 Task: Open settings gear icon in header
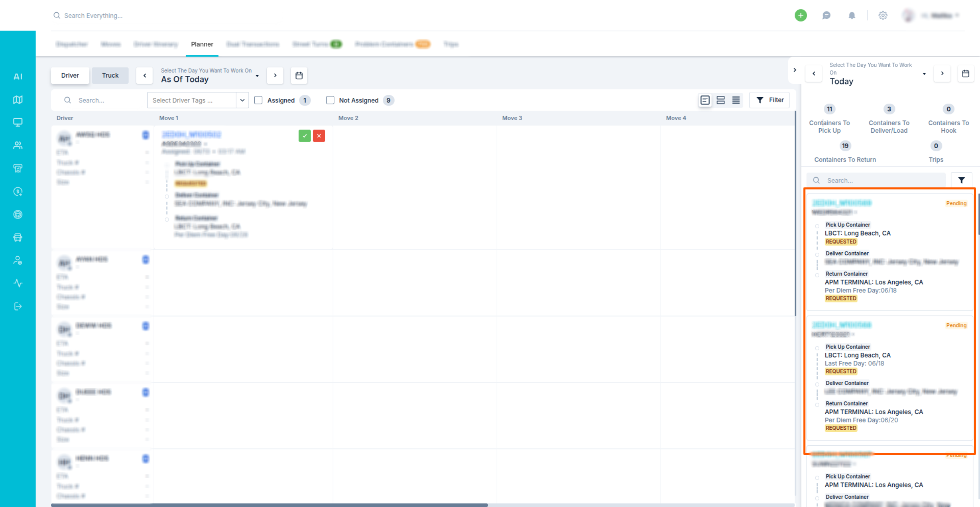(882, 16)
